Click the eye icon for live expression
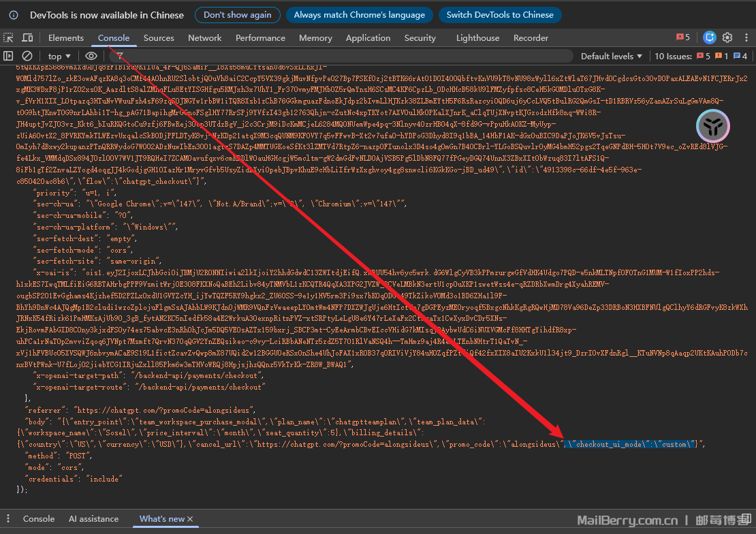 (x=91, y=56)
